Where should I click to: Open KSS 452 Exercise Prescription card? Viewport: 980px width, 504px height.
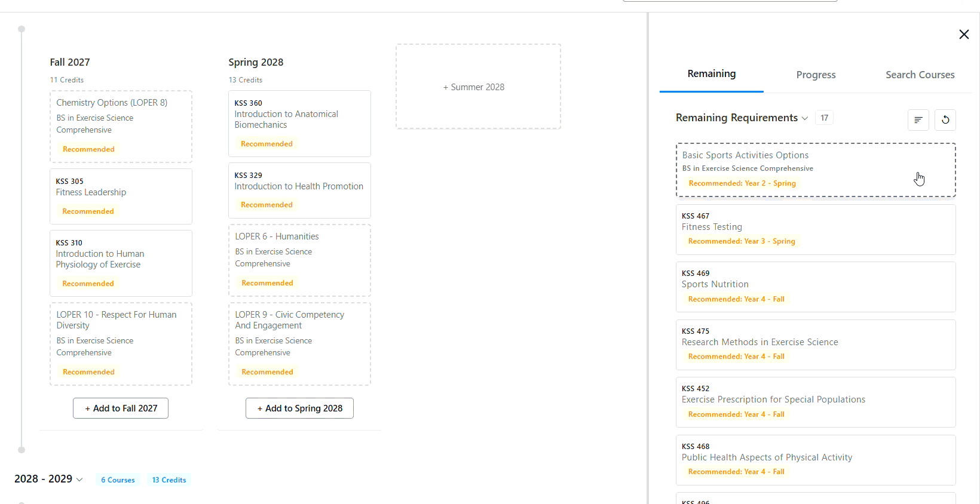(816, 402)
